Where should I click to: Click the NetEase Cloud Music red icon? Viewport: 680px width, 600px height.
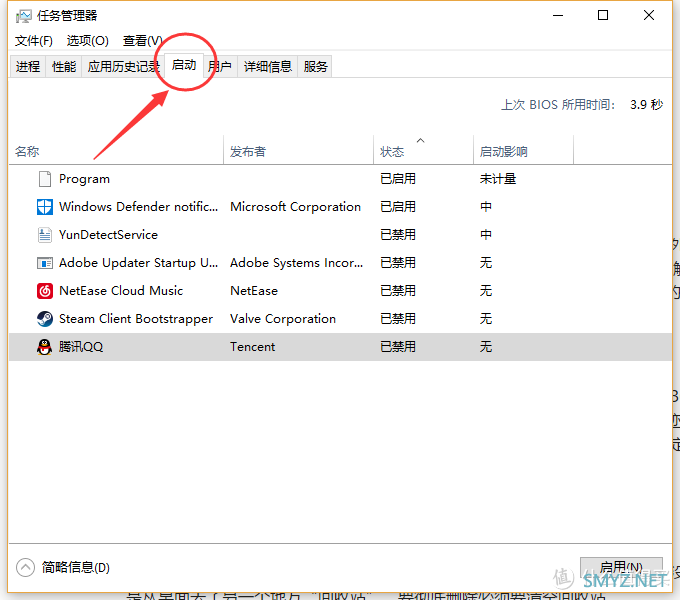tap(45, 291)
